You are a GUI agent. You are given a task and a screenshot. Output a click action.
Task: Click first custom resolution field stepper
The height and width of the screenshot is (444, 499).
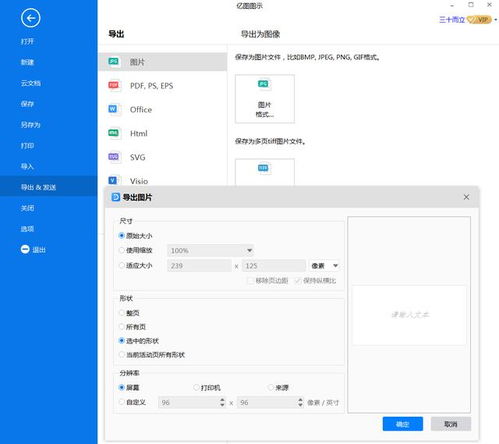(x=222, y=402)
